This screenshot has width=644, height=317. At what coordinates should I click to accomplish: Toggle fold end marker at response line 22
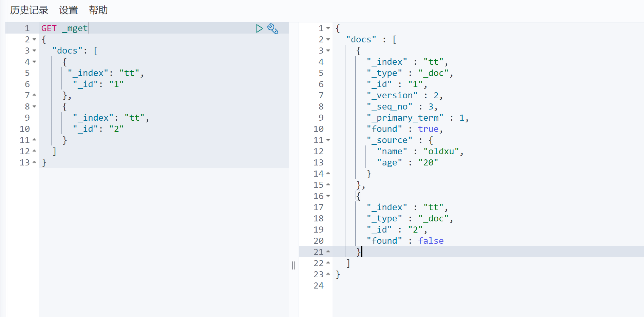328,263
